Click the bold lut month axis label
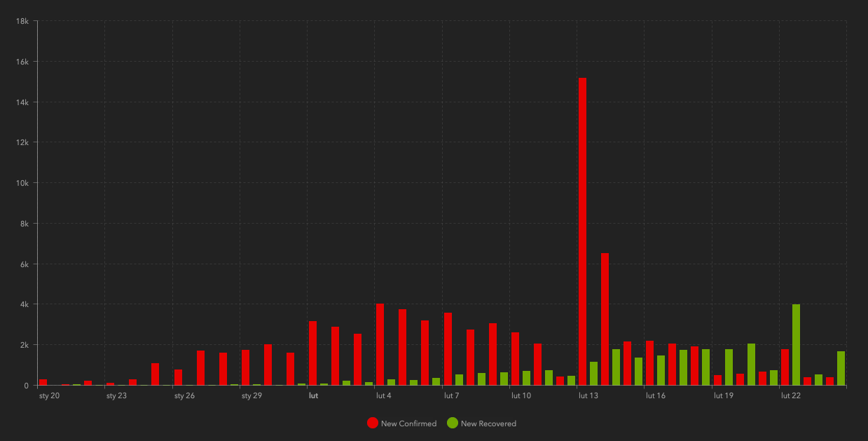 tap(313, 396)
